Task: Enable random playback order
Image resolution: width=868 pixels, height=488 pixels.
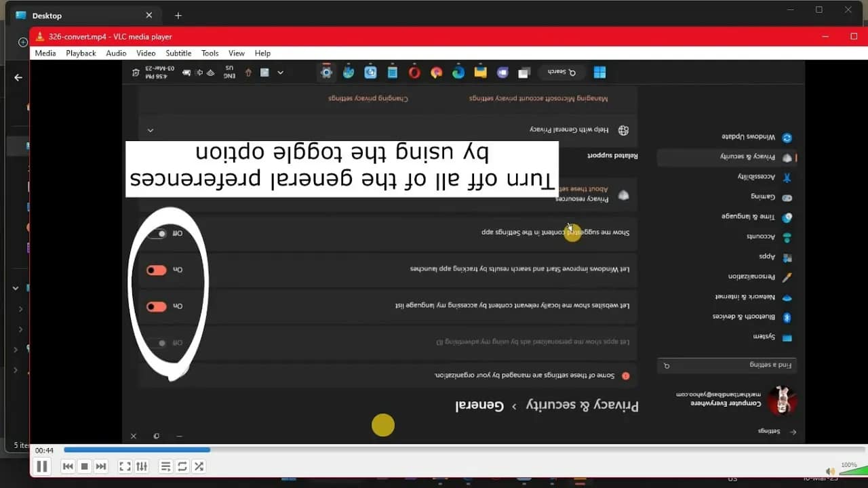Action: click(198, 466)
